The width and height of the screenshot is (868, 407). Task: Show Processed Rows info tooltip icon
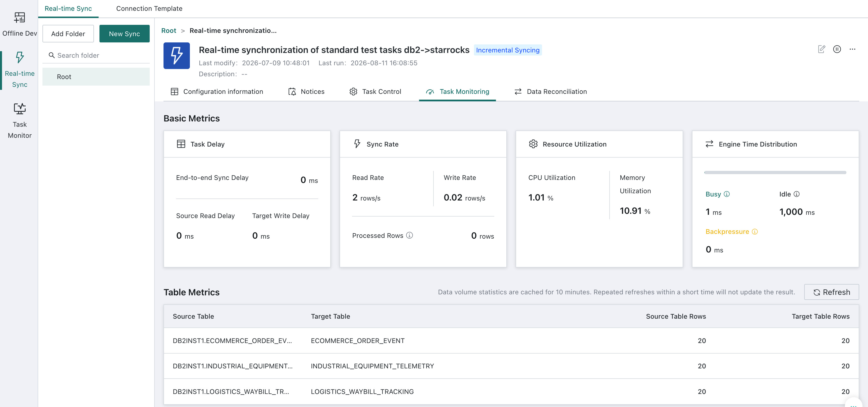coord(409,235)
